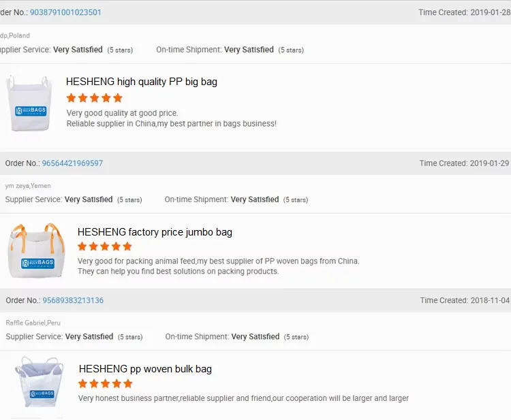Click the Time Created 2018-11-04 date
Image resolution: width=511 pixels, height=420 pixels.
tap(490, 300)
